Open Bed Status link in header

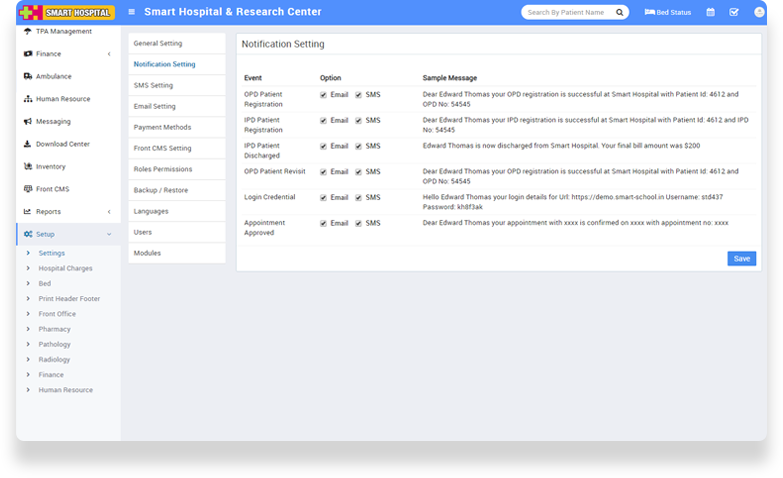click(668, 13)
